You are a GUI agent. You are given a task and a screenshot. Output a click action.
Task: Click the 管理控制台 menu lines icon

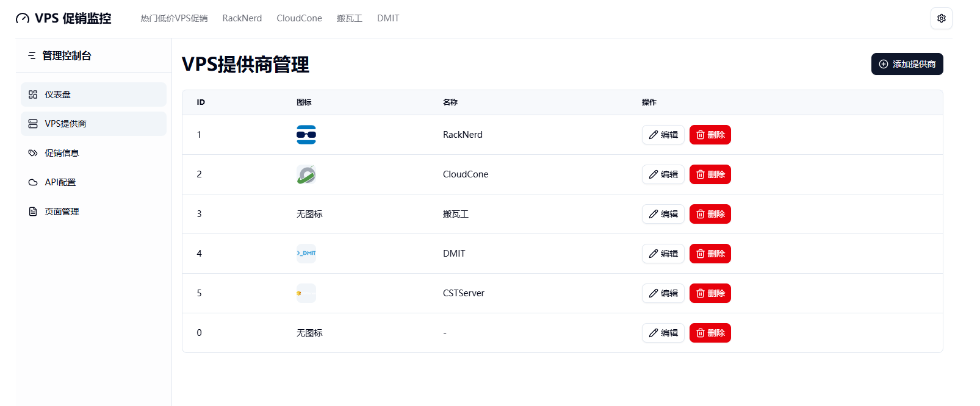coord(32,55)
